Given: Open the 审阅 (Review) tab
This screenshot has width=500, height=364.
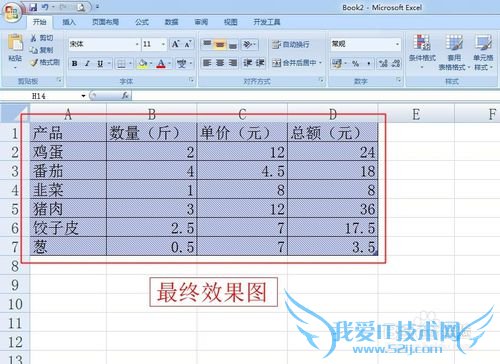Looking at the screenshot, I should pos(201,22).
